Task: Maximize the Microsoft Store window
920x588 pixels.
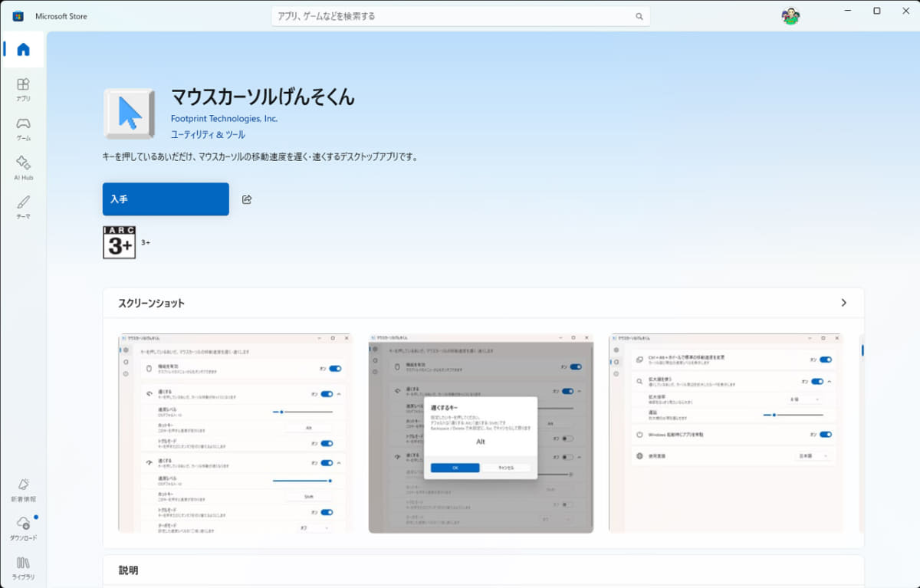Action: click(876, 10)
